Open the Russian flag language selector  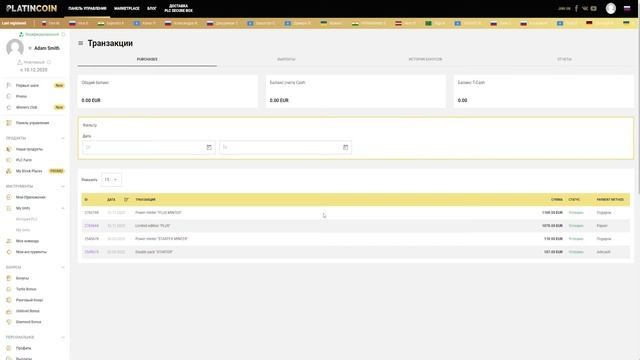tap(627, 8)
